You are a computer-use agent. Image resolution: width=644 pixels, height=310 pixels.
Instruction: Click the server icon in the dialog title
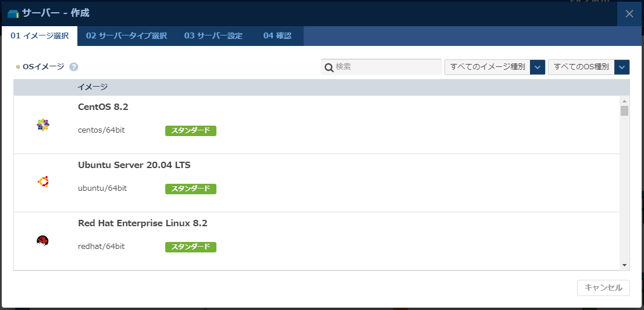13,13
